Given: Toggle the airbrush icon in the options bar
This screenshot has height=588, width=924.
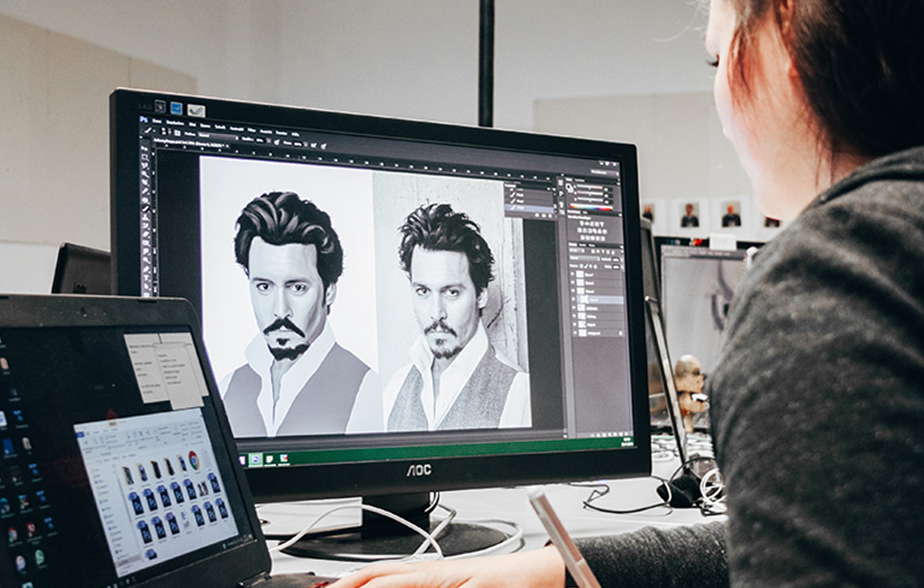Looking at the screenshot, I should (313, 146).
